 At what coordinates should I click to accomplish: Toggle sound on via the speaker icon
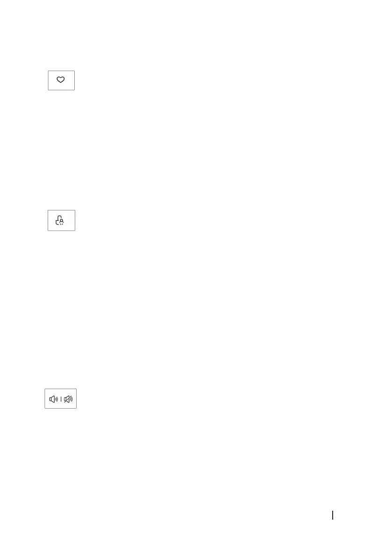(x=54, y=399)
